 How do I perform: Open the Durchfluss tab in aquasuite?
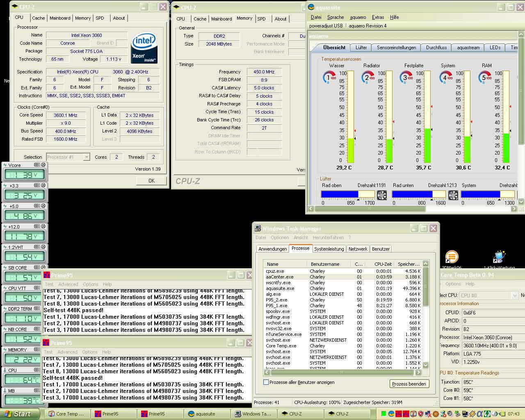[x=436, y=48]
